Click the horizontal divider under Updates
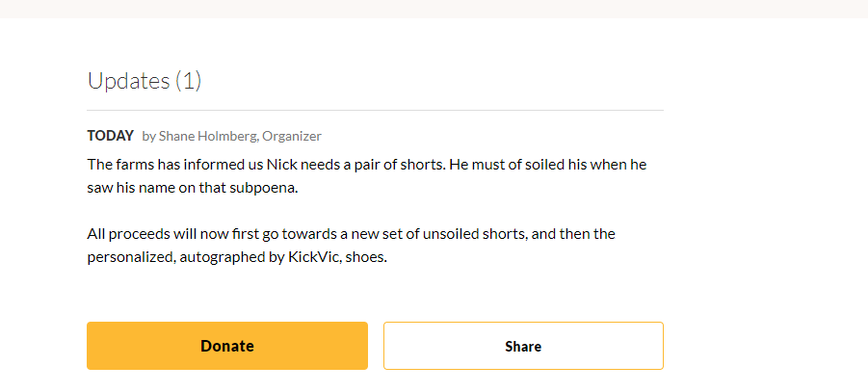Screen dimensions: 868x392 [x=376, y=110]
